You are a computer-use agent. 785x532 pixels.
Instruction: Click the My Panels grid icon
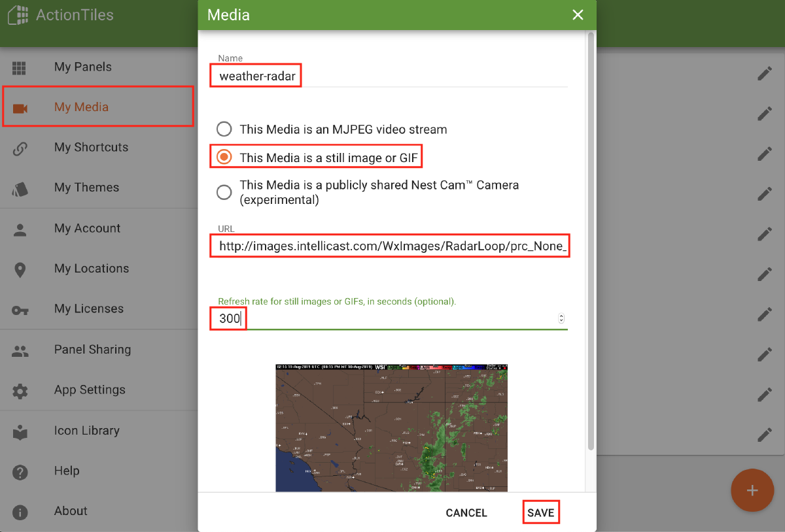20,67
